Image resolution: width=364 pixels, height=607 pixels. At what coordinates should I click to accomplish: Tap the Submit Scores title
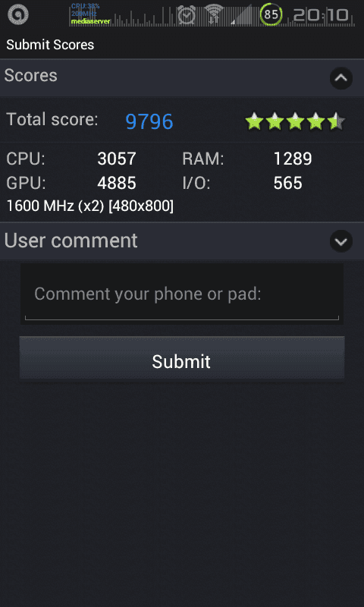pos(50,45)
